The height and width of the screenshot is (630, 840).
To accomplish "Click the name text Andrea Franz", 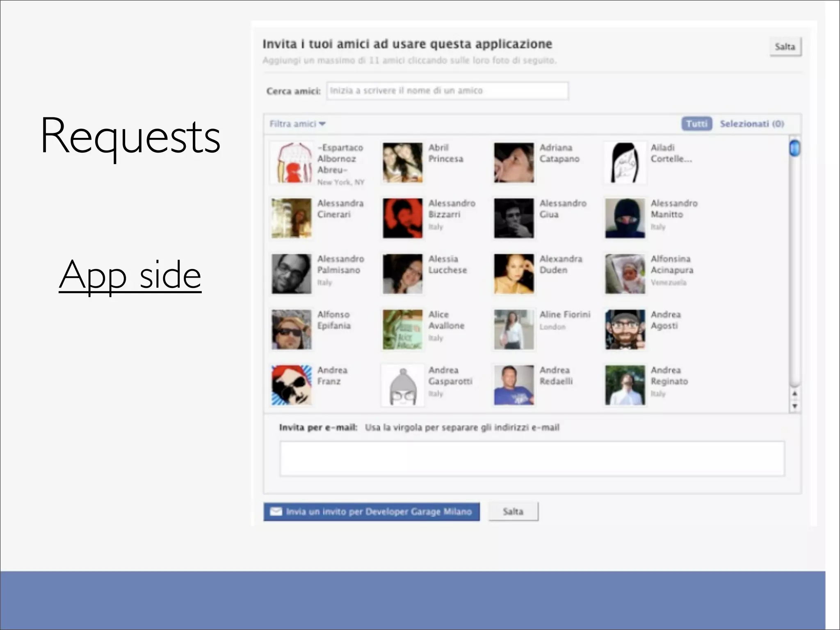I will pyautogui.click(x=332, y=376).
